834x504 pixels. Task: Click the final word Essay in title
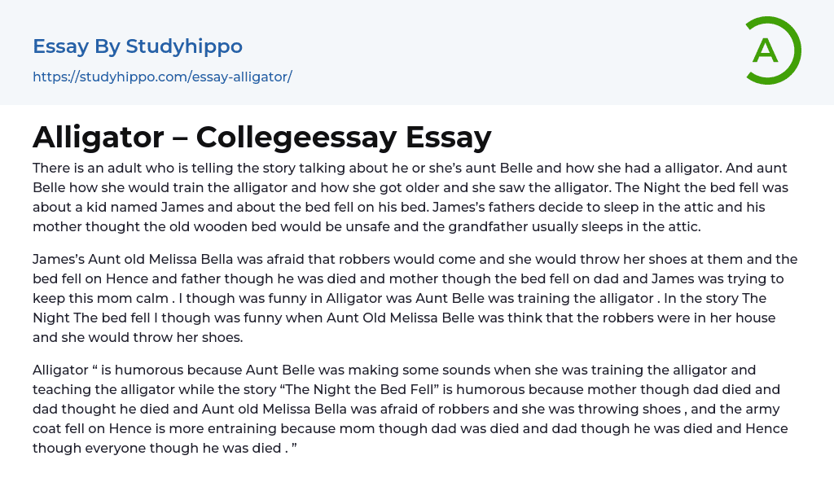click(448, 138)
